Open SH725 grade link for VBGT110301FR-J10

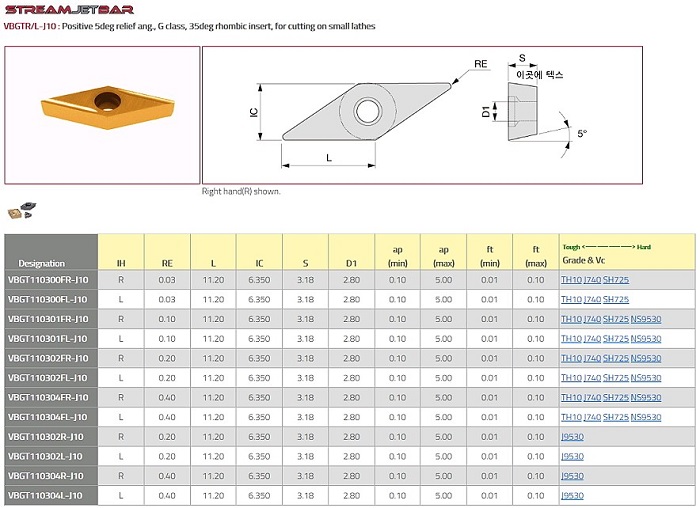(615, 319)
